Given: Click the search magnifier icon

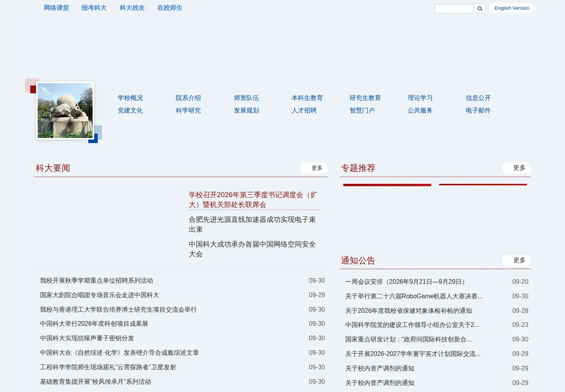Looking at the screenshot, I should [479, 9].
